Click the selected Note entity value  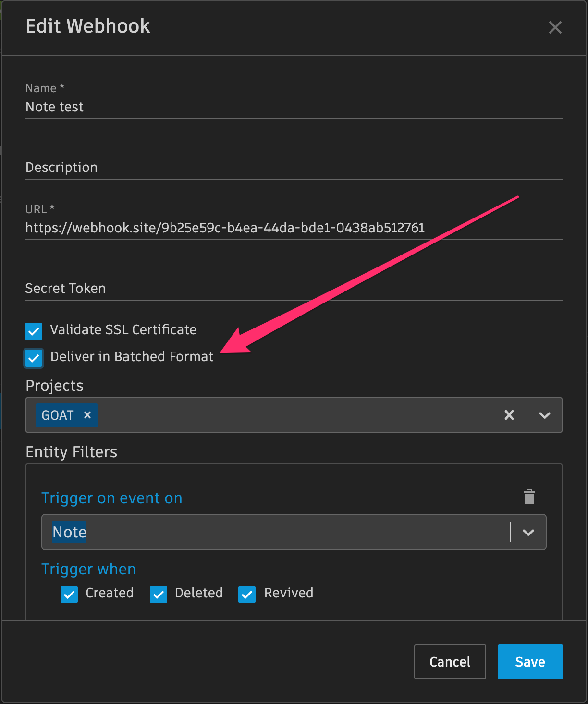pyautogui.click(x=70, y=532)
